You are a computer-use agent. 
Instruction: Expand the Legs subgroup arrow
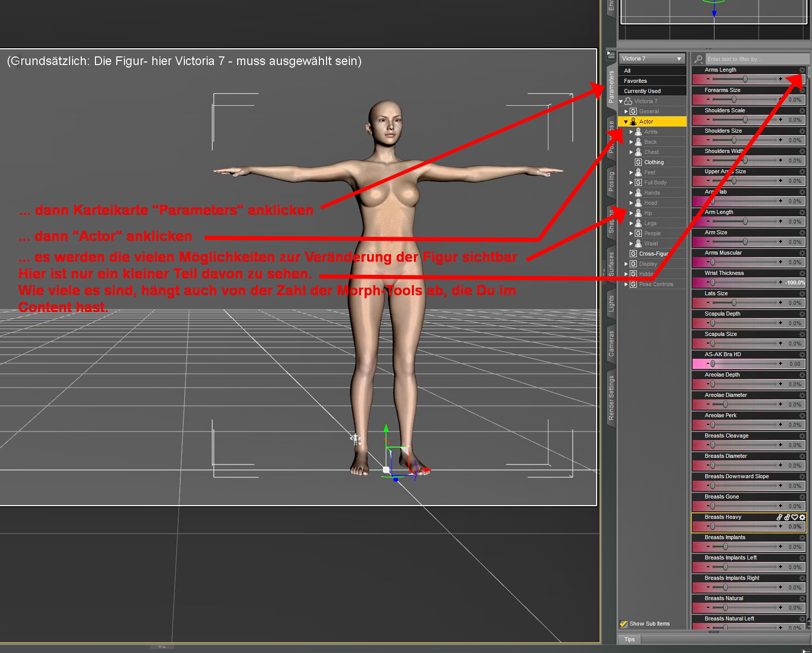(631, 223)
